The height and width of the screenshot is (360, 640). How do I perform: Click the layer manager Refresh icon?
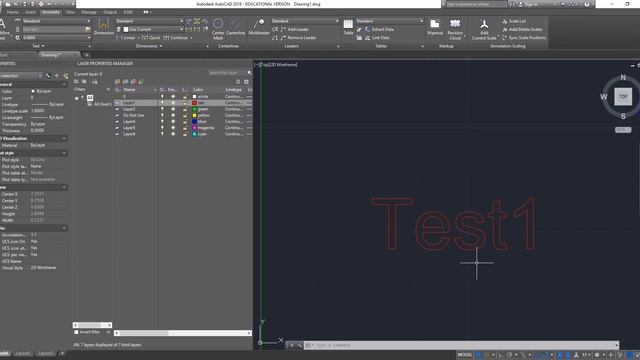[x=238, y=82]
